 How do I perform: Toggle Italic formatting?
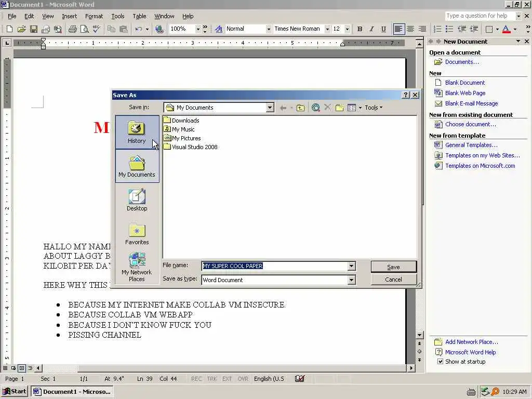tap(371, 29)
